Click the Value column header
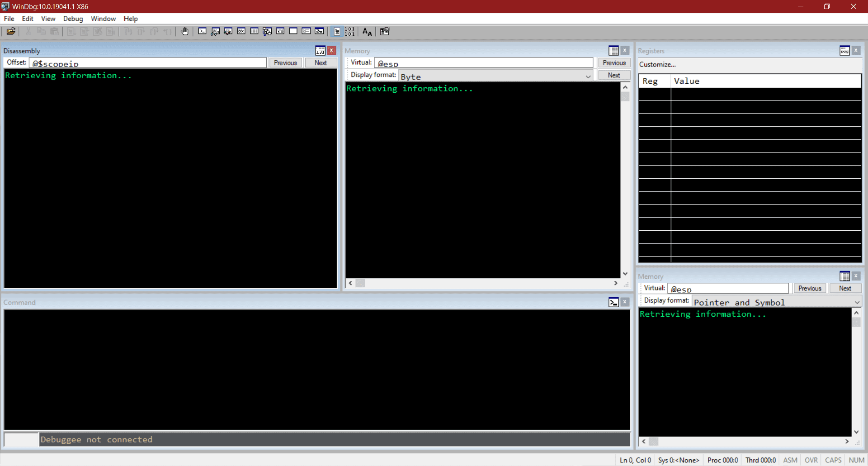Image resolution: width=868 pixels, height=466 pixels. click(766, 81)
